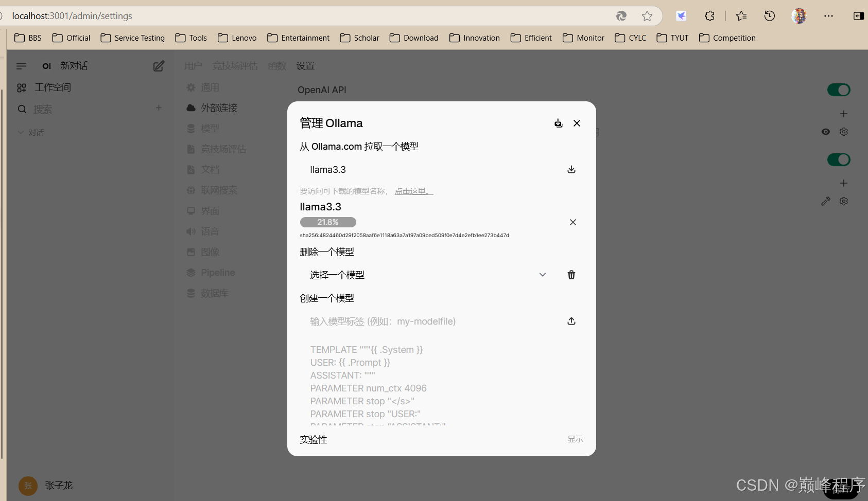Switch to the 用户 tab

tap(193, 66)
